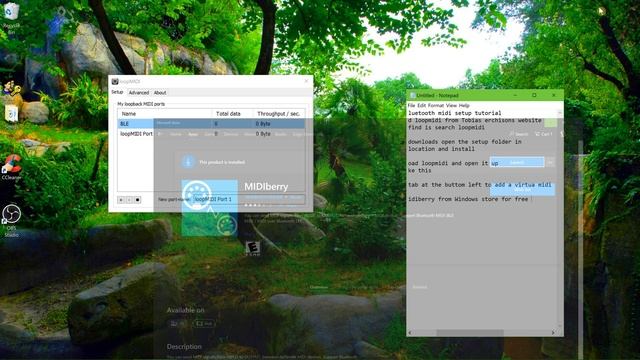Viewport: 640px width, 360px height.
Task: Click the remove port minus button in loopMIDI
Action: pyautogui.click(x=129, y=200)
